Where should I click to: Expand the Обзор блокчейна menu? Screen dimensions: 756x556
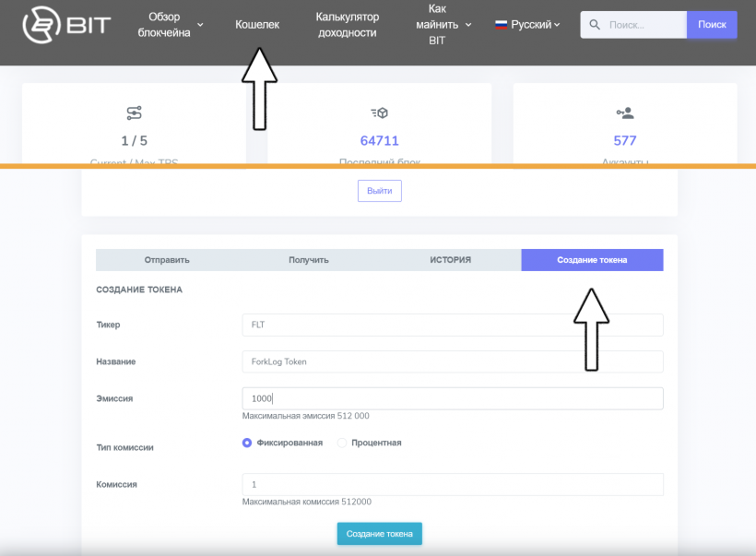[176, 25]
